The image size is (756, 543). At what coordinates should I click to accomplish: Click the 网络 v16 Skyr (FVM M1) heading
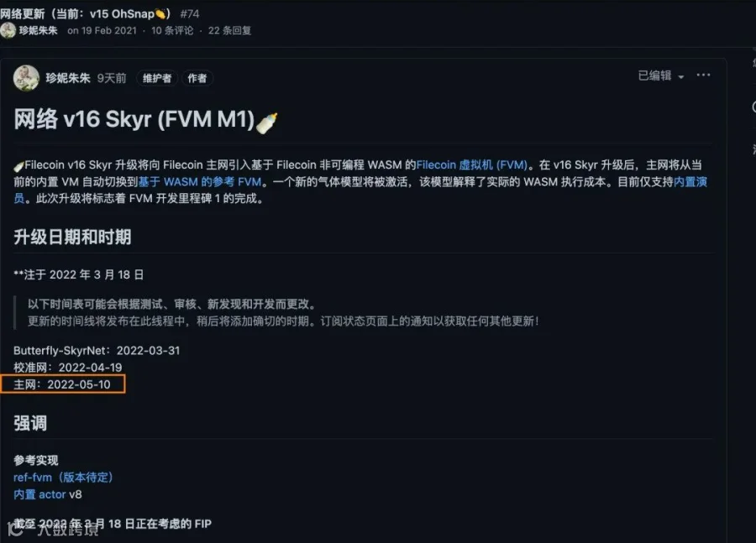point(134,119)
